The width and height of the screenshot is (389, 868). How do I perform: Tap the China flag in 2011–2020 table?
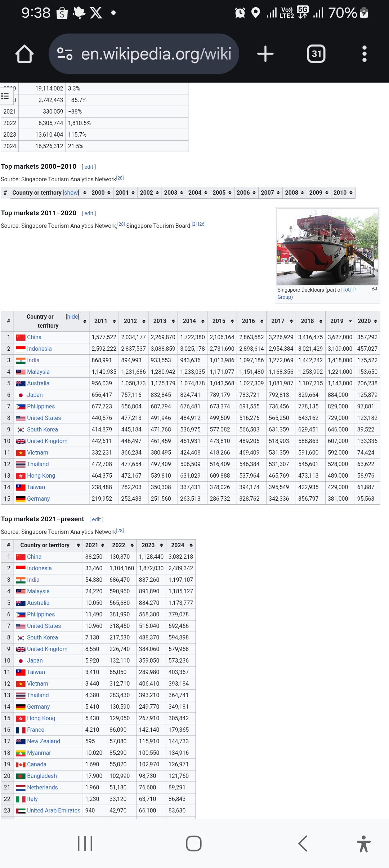pyautogui.click(x=21, y=337)
